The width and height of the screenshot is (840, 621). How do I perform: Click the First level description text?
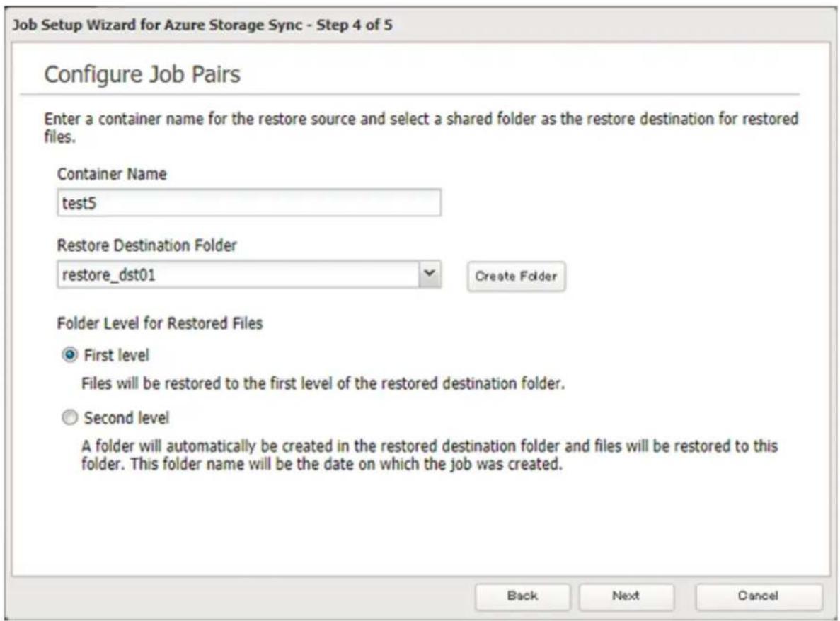(323, 384)
